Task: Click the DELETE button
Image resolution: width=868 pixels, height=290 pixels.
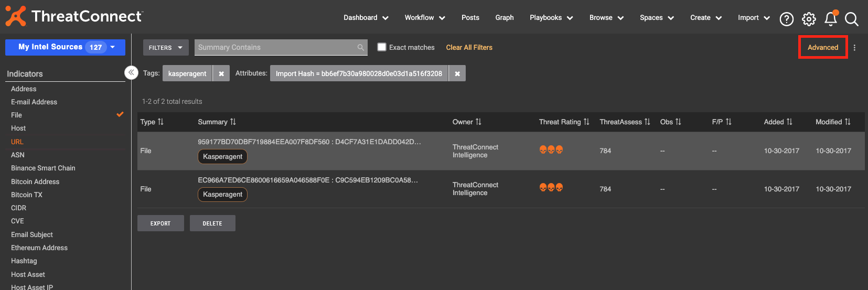Action: click(212, 223)
